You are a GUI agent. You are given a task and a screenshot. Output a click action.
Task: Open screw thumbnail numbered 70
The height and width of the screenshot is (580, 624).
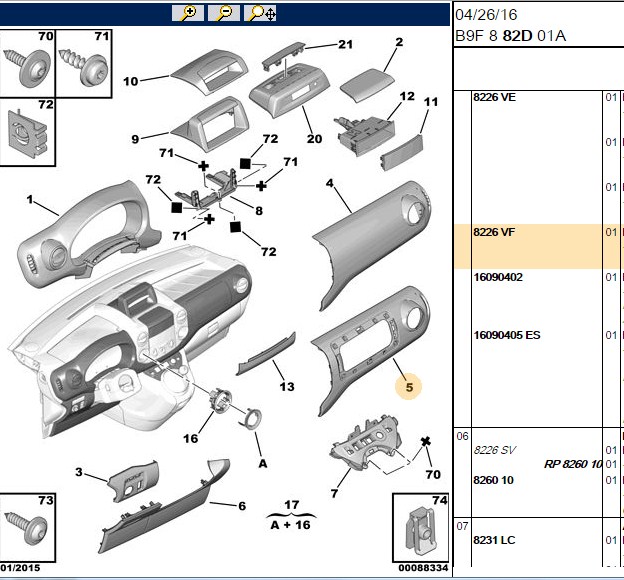coord(28,64)
